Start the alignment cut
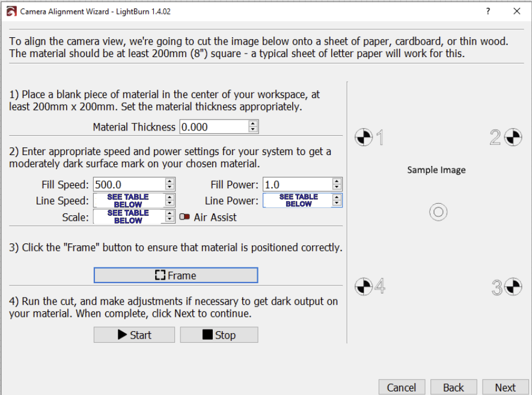 coord(135,335)
